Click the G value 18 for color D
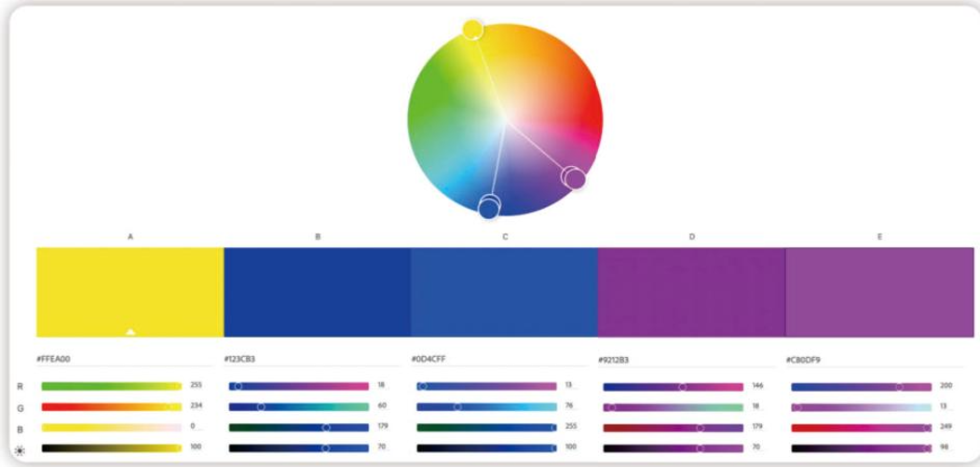 pyautogui.click(x=755, y=406)
